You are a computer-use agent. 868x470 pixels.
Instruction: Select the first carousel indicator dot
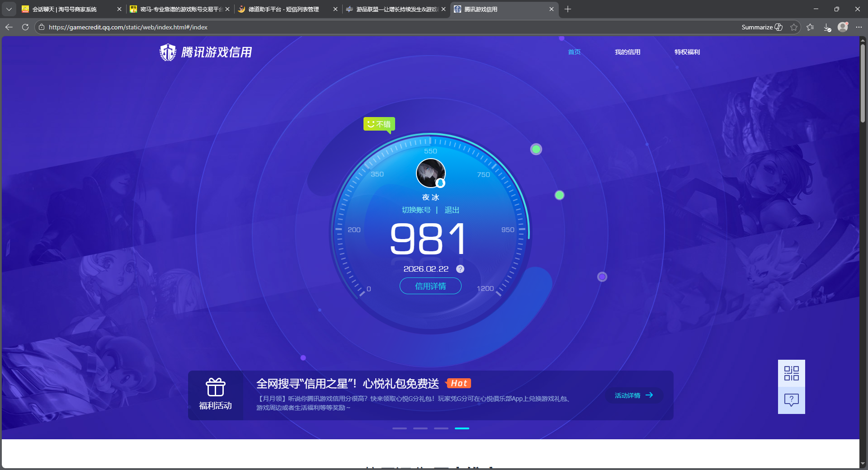[399, 428]
